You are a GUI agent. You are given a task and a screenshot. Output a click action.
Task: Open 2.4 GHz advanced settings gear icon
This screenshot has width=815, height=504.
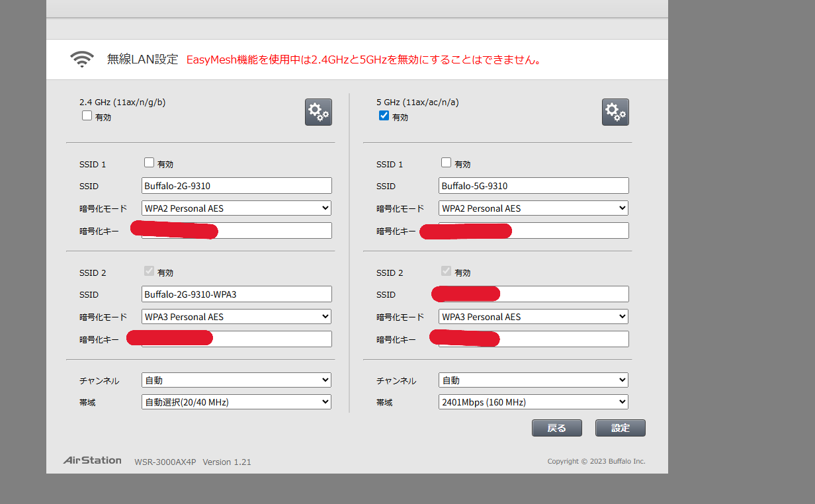[318, 112]
